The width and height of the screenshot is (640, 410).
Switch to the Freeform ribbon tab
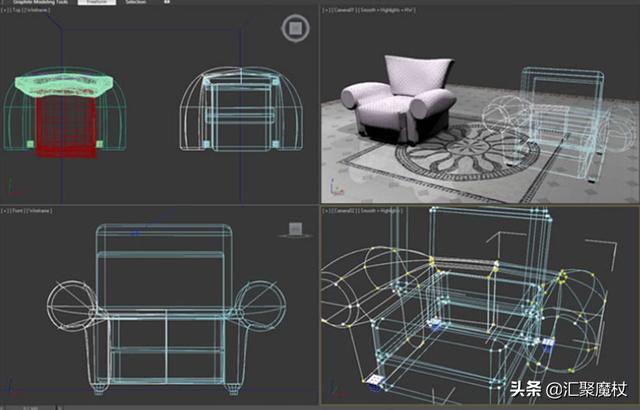[x=96, y=3]
